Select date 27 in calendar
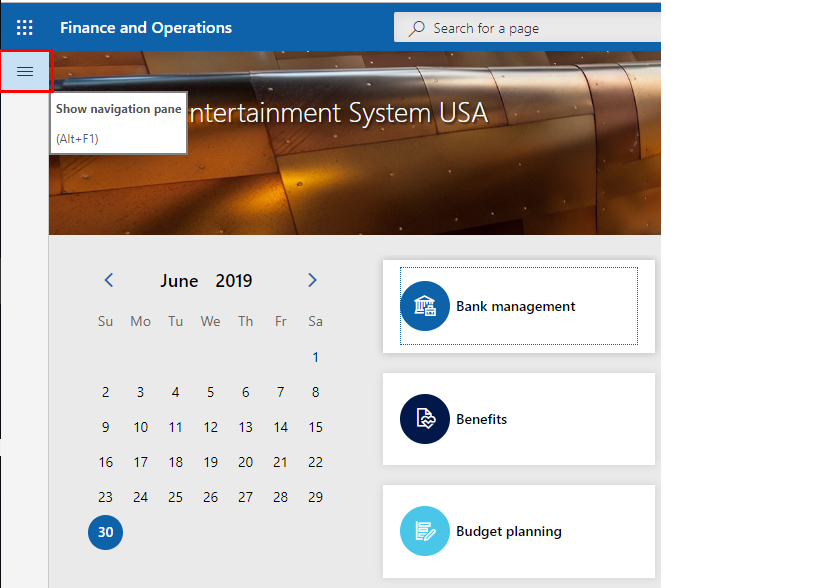The width and height of the screenshot is (816, 588). [x=246, y=497]
